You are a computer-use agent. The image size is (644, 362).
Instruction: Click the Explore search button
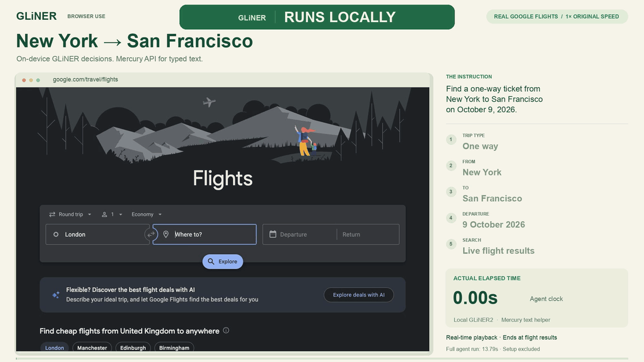point(222,261)
